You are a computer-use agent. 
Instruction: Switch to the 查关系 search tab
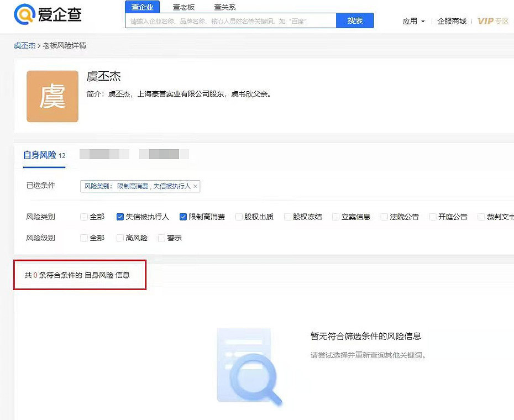point(225,7)
